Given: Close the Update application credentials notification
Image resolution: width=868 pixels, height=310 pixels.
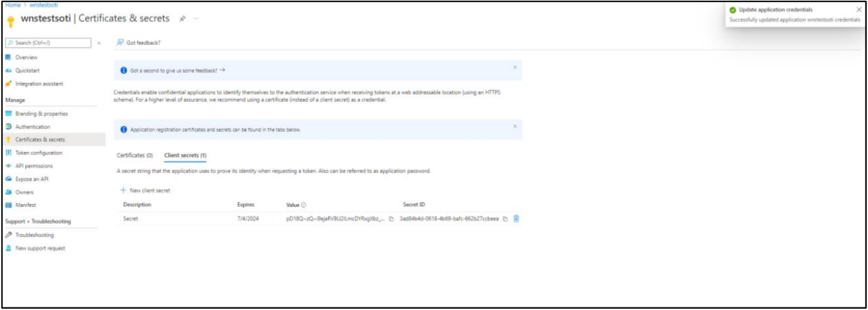Looking at the screenshot, I should [x=858, y=10].
